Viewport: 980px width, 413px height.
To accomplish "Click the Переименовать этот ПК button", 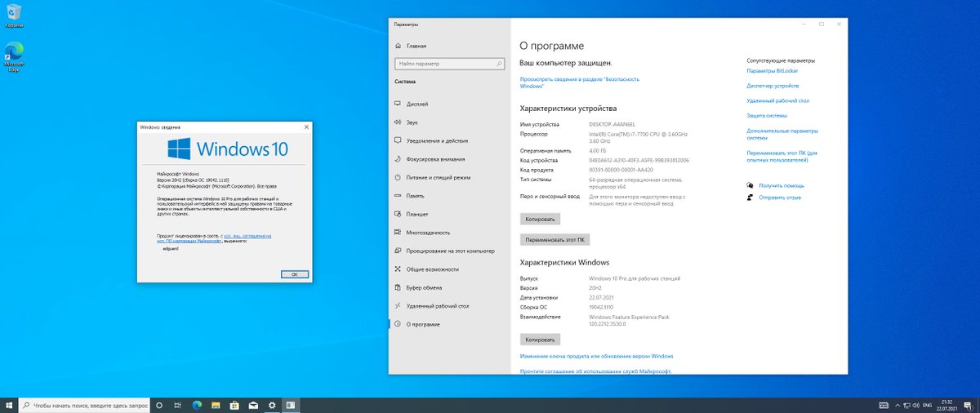I will 555,240.
